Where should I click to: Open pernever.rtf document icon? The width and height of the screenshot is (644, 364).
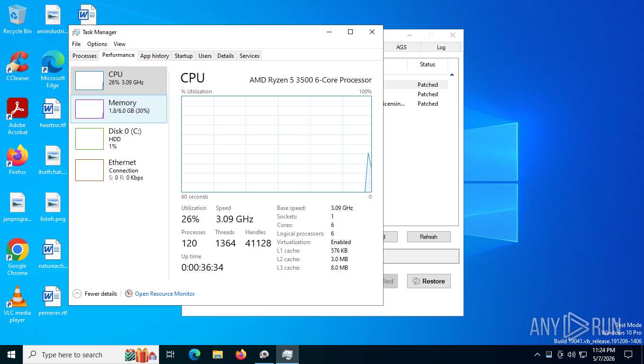click(53, 301)
